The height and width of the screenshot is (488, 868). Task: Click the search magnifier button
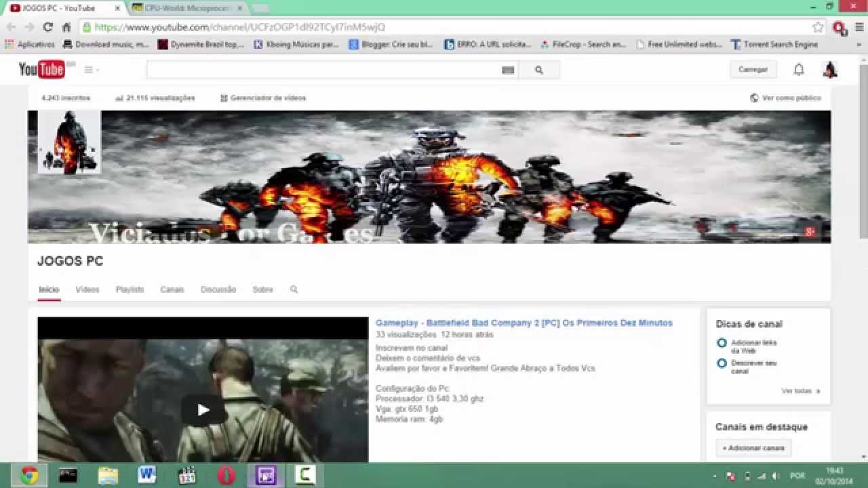[539, 70]
